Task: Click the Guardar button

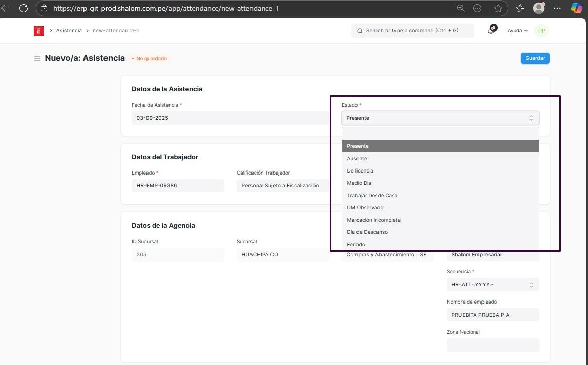Action: tap(535, 58)
